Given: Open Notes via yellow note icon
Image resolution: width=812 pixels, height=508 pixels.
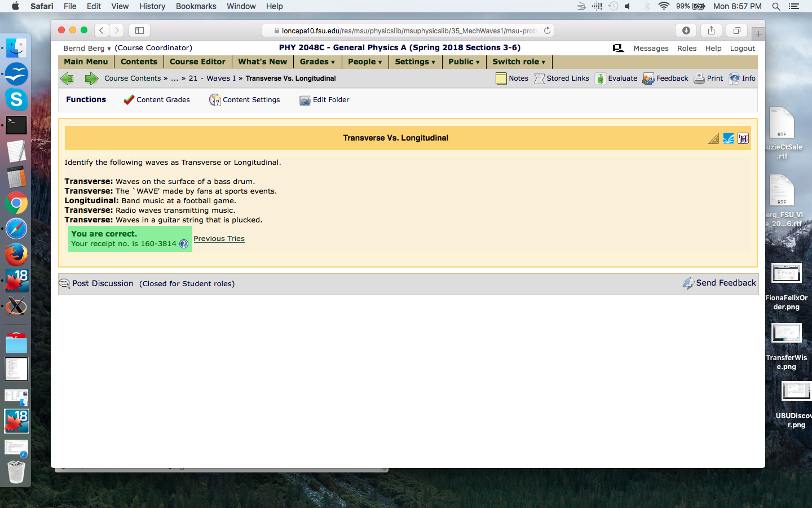Looking at the screenshot, I should tap(501, 78).
